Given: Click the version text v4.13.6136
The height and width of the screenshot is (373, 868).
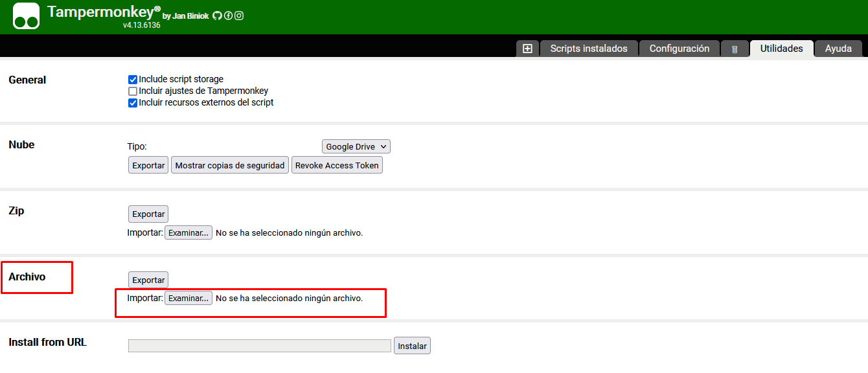Looking at the screenshot, I should click(x=141, y=25).
